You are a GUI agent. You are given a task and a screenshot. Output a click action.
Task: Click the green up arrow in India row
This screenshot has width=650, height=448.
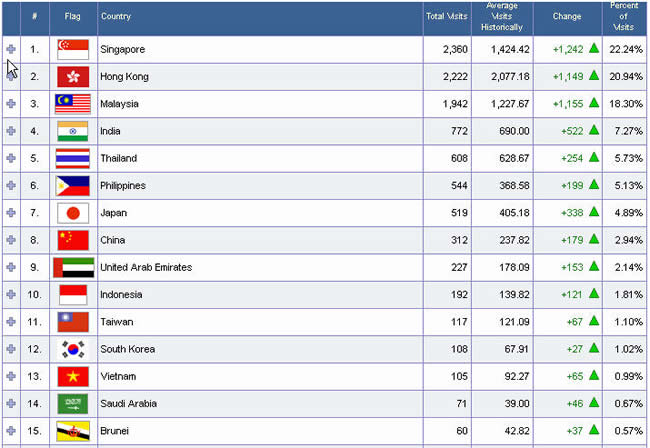pyautogui.click(x=593, y=131)
